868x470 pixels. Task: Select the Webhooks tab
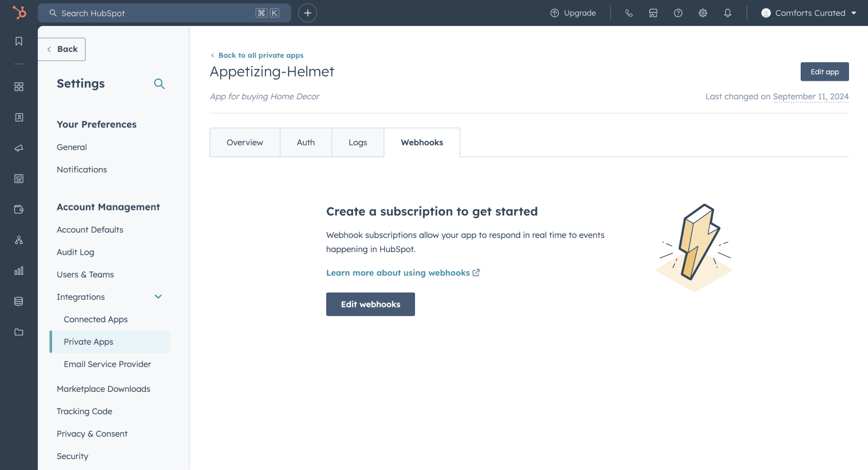[x=422, y=143]
